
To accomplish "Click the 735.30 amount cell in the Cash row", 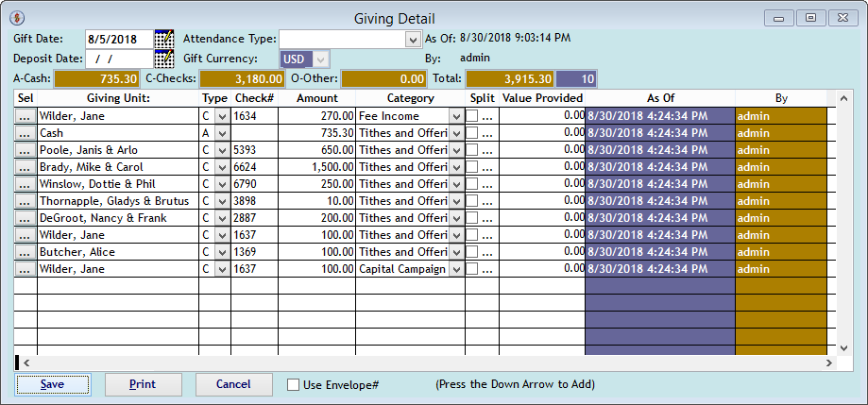I will [x=316, y=133].
